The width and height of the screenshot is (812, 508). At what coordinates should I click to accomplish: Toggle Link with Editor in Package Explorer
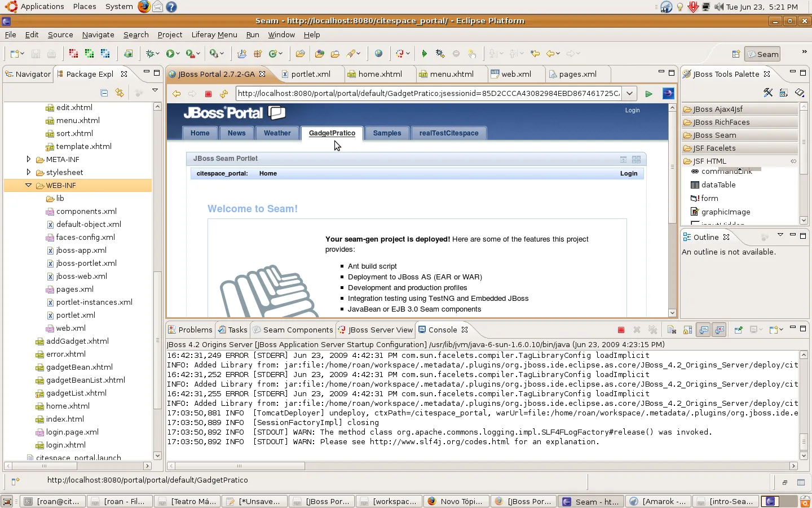coord(120,93)
